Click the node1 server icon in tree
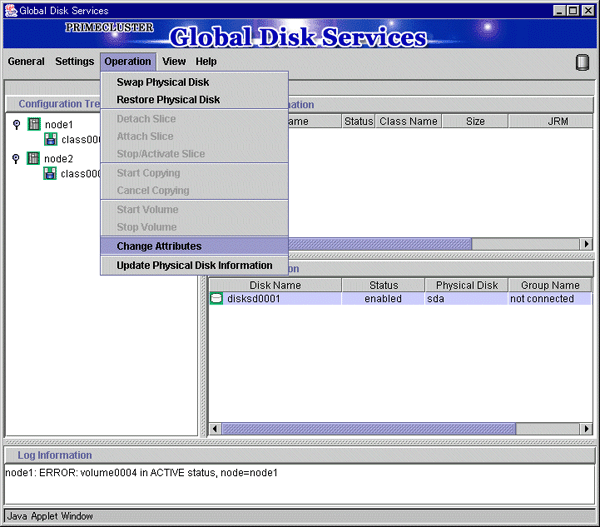 pyautogui.click(x=34, y=124)
